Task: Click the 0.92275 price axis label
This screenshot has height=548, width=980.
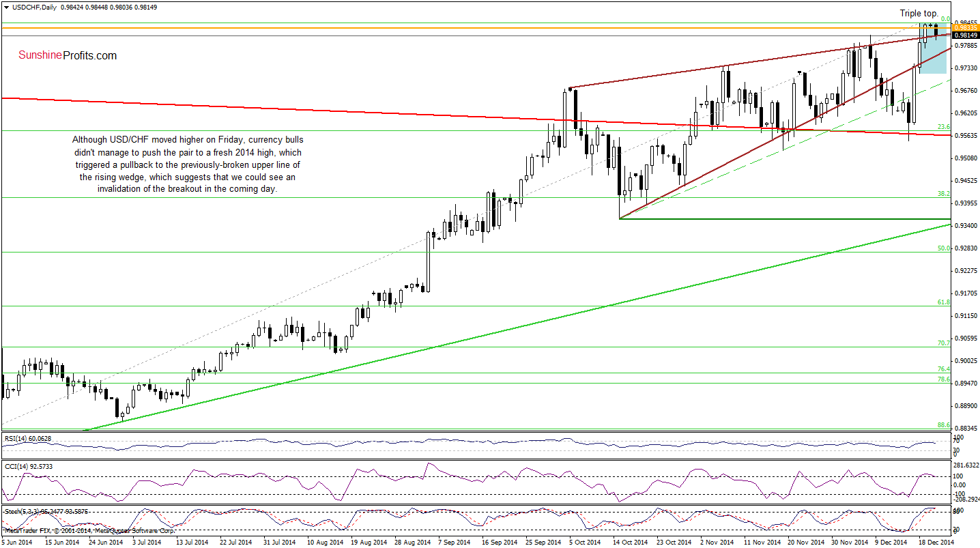Action: pyautogui.click(x=966, y=271)
